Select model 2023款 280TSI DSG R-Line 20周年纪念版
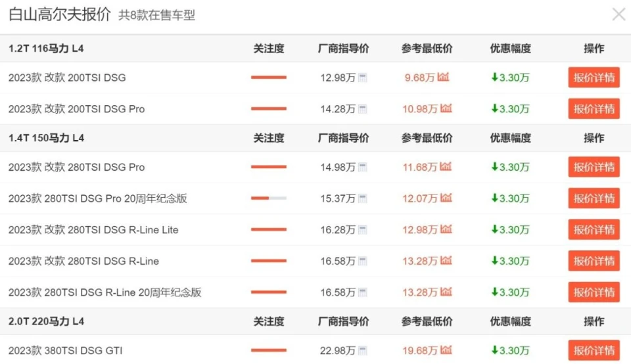The width and height of the screenshot is (631, 364). pyautogui.click(x=105, y=292)
